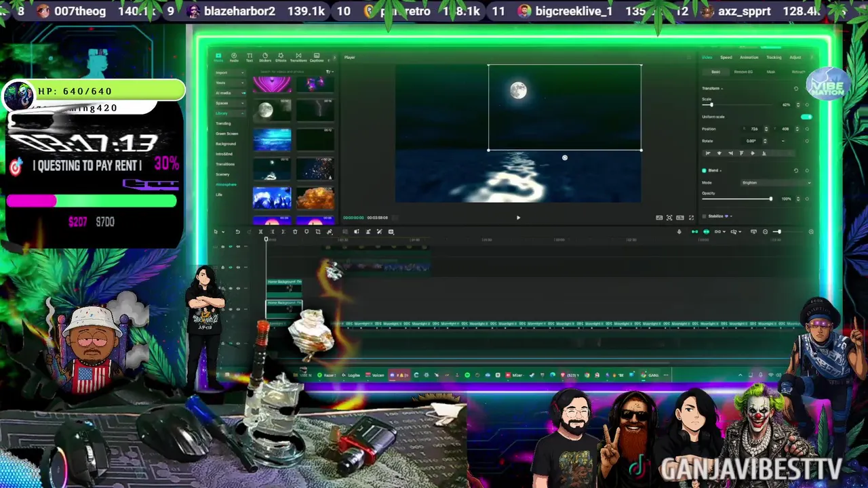
Task: Enter fullscreen player view
Action: 691,218
